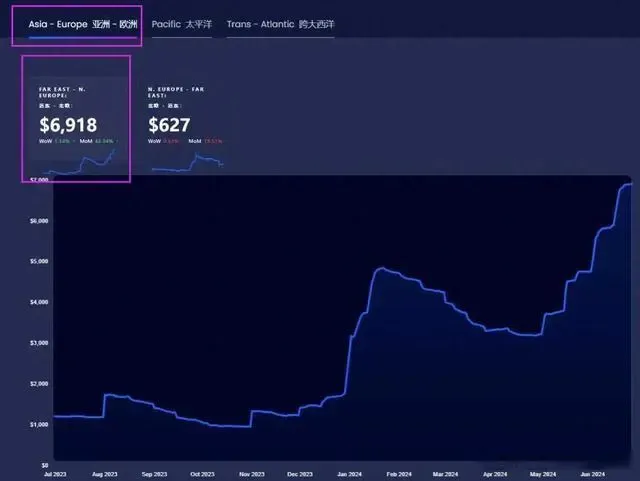Click the chart line's February 2024 peak
The height and width of the screenshot is (481, 640).
click(x=382, y=268)
